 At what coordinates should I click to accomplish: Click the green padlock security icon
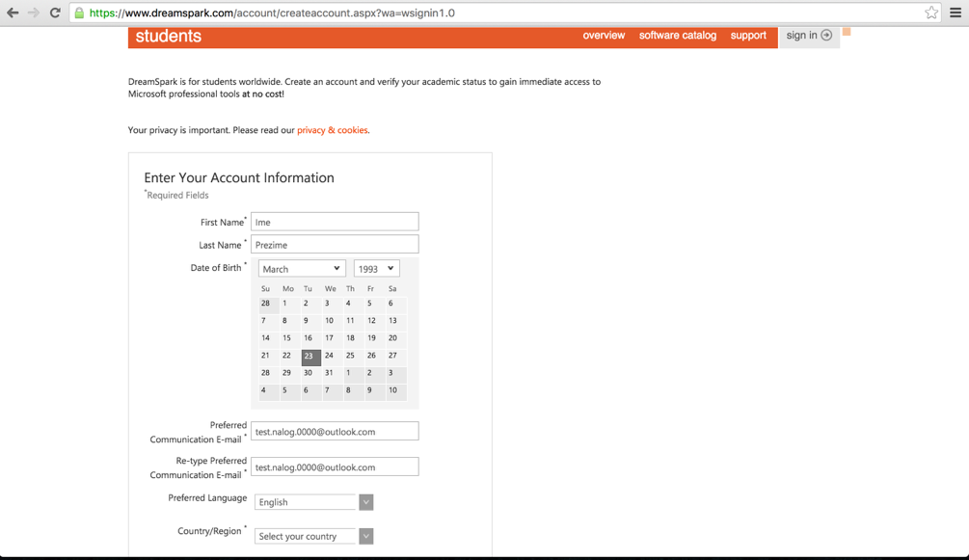pos(79,13)
